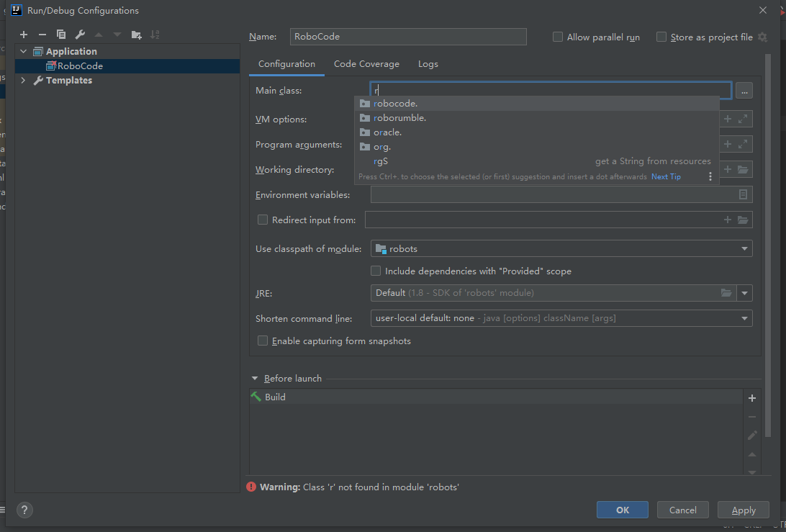The width and height of the screenshot is (786, 532).
Task: Open edit templates wrench icon
Action: (x=80, y=35)
